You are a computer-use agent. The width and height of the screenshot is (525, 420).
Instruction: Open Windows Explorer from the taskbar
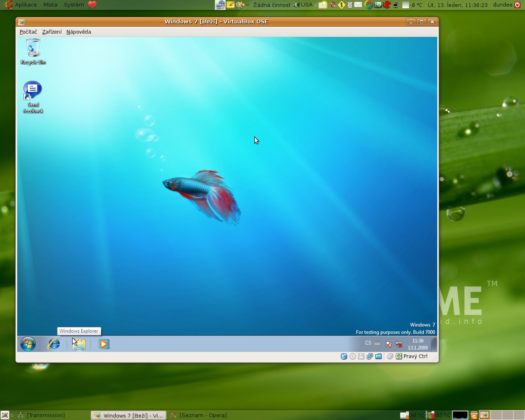79,344
